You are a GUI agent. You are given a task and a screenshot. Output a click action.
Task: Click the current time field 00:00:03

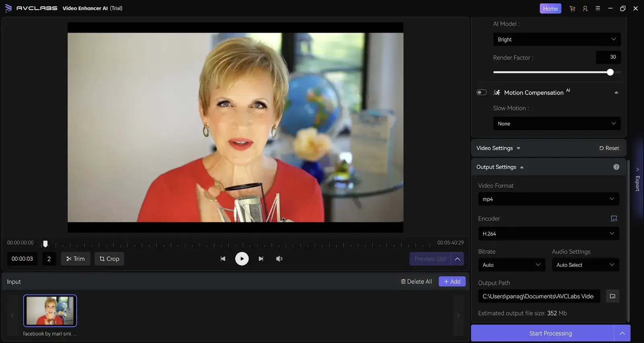(x=22, y=259)
